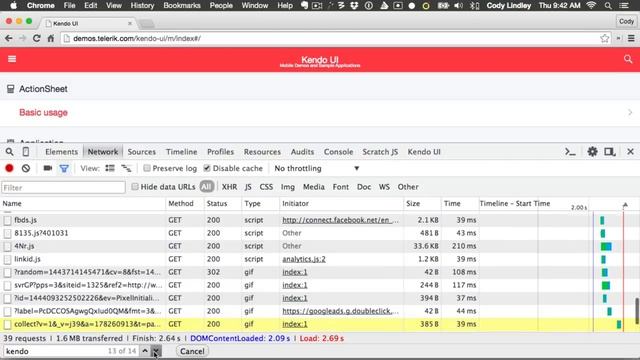
Task: Filter requests by Img
Action: click(288, 187)
